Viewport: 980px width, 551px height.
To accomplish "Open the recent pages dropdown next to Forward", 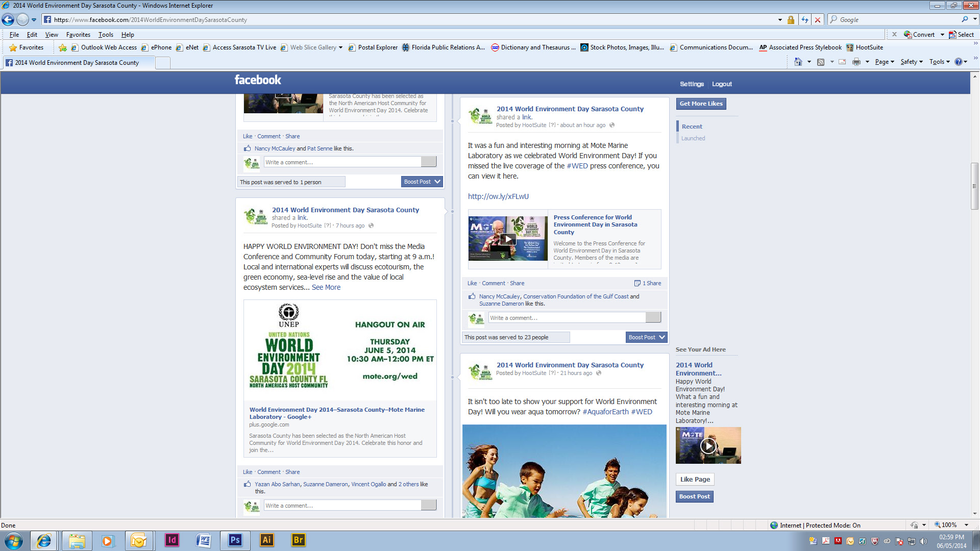I will point(34,20).
